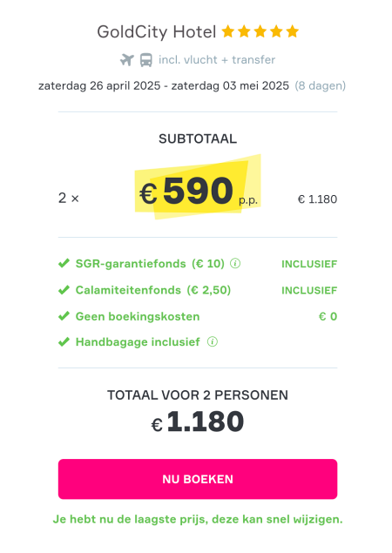Open the Handbagage inclusief info icon
Screen dimensions: 392x553
pyautogui.click(x=213, y=341)
